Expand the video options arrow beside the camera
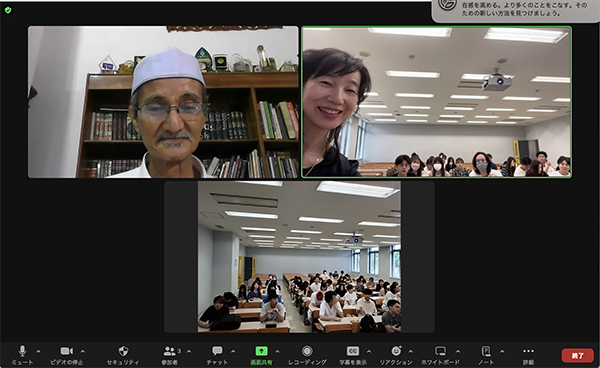 [x=83, y=351]
